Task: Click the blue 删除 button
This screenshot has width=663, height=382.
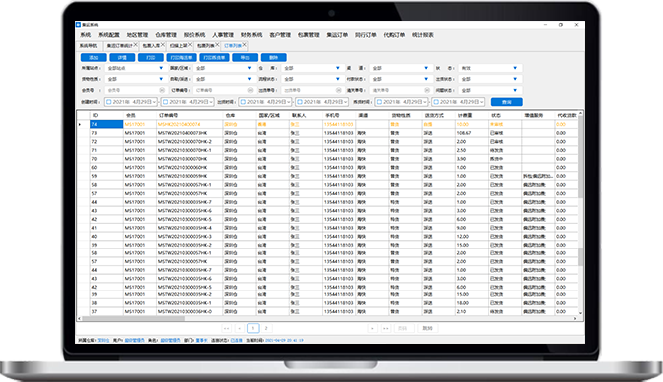Action: point(274,58)
